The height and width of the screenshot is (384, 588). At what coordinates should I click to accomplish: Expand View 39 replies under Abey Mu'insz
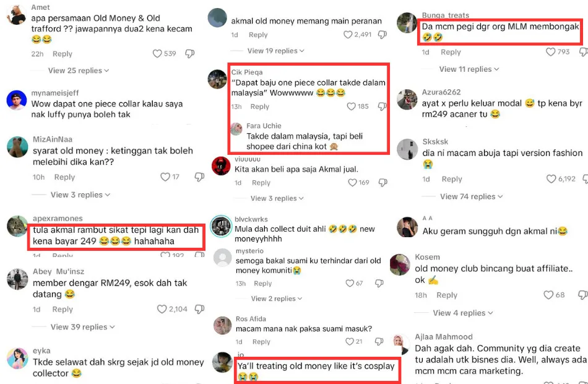point(82,327)
